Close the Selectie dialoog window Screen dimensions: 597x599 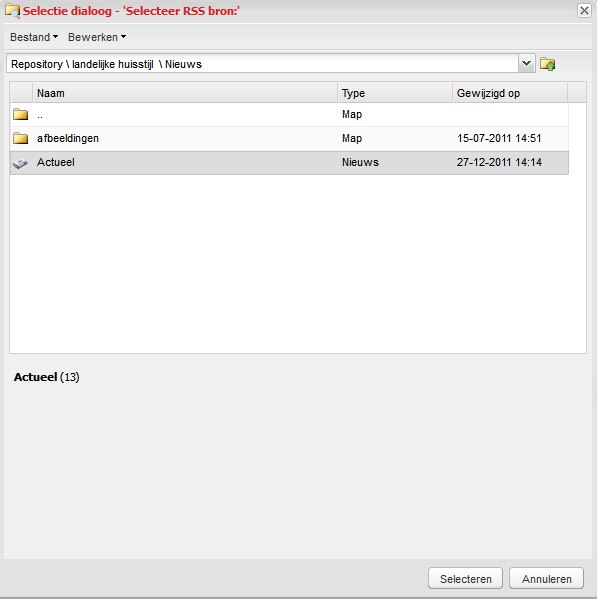click(x=584, y=11)
